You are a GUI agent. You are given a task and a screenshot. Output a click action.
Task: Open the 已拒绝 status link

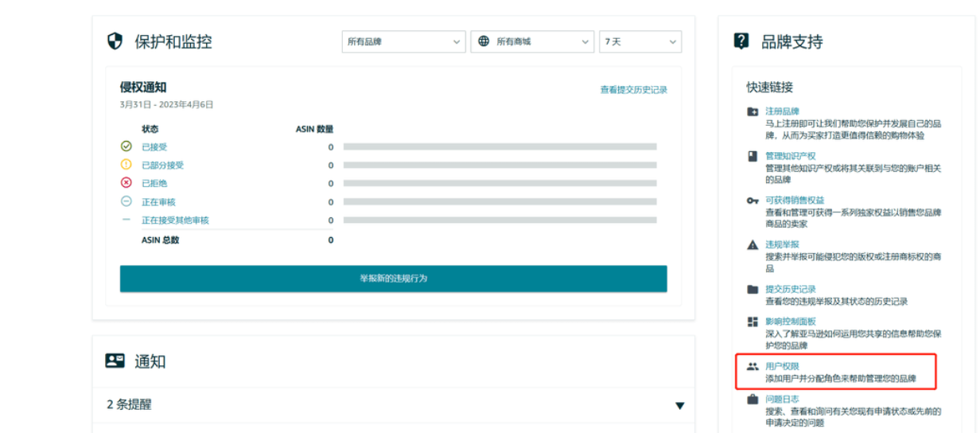pyautogui.click(x=154, y=184)
